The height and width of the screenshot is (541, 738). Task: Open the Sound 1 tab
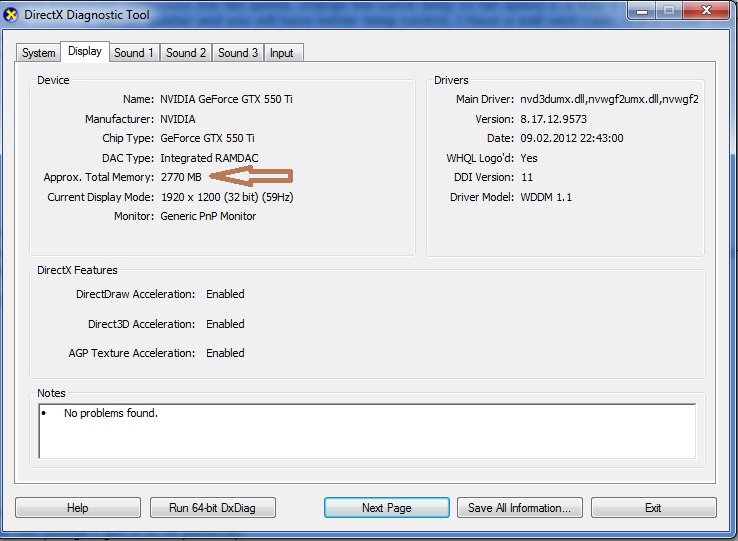[134, 53]
